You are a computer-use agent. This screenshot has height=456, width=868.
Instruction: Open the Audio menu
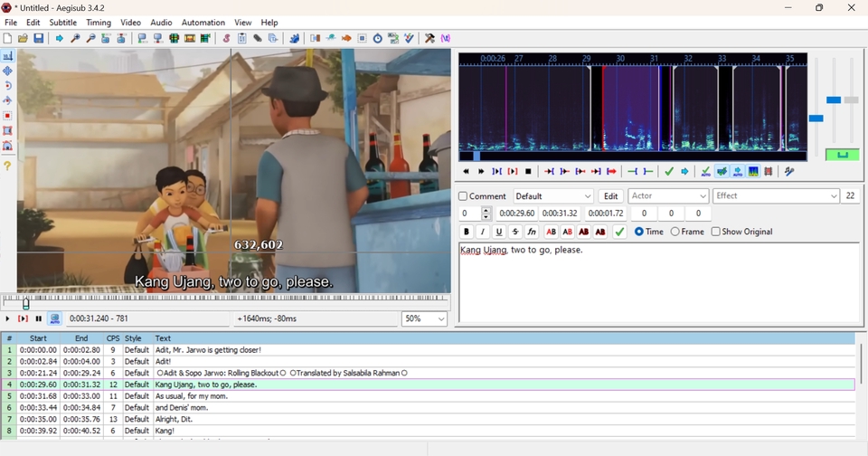pos(161,22)
